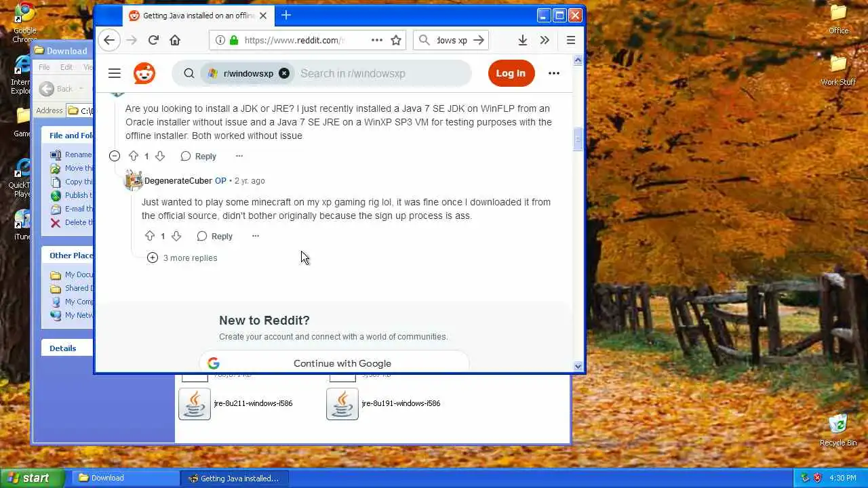
Task: Remove the r/windowsxp search filter chip
Action: click(284, 73)
